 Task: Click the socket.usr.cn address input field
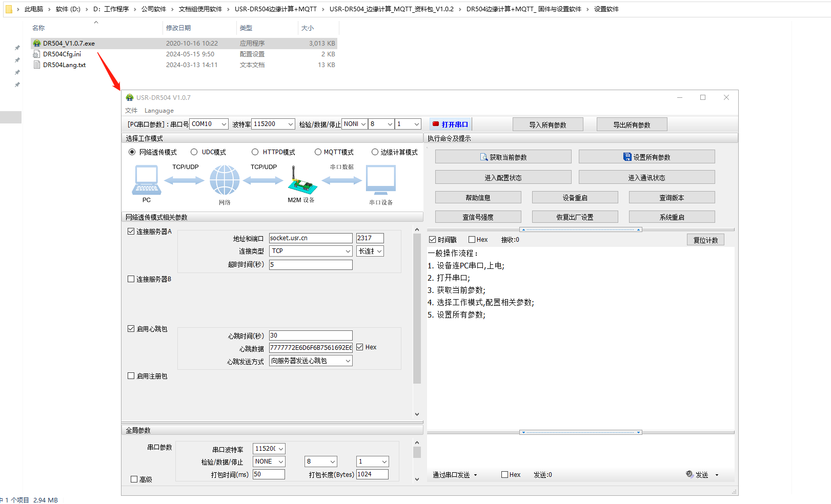(x=311, y=238)
